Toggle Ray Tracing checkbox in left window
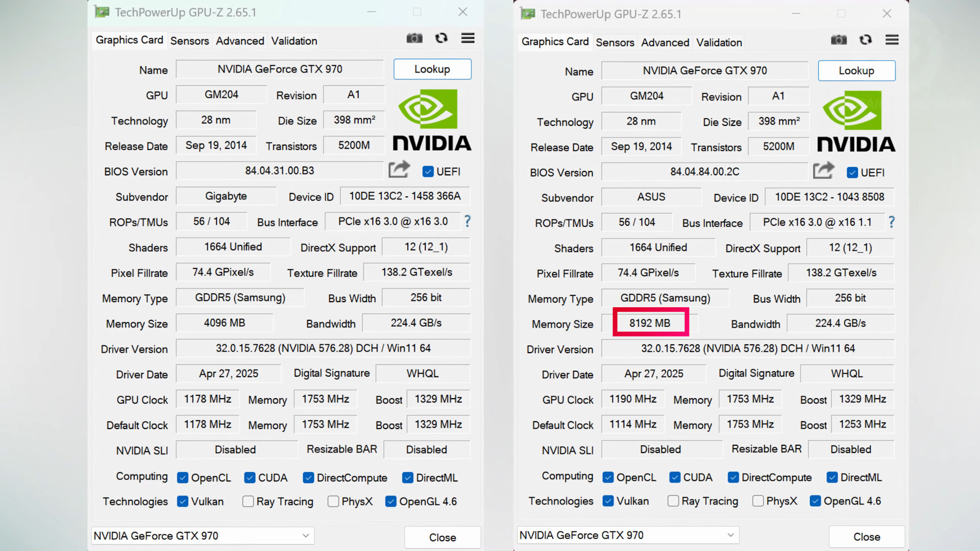980x551 pixels. pos(248,502)
